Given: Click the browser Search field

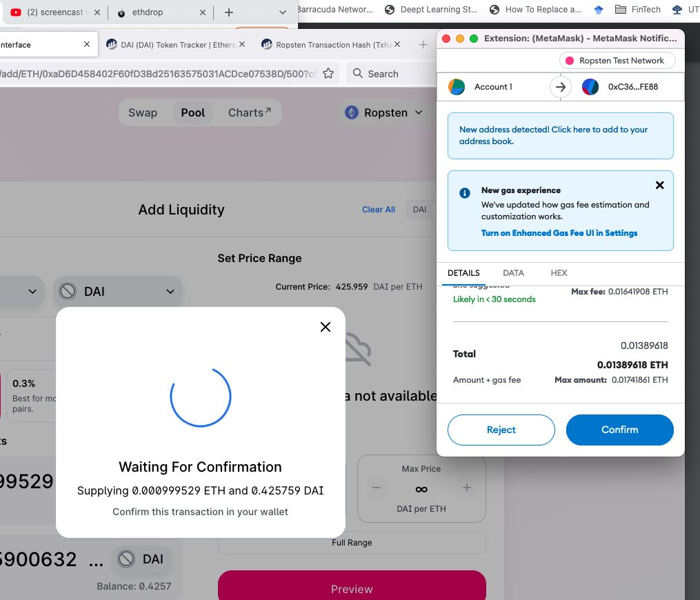Looking at the screenshot, I should click(x=390, y=74).
